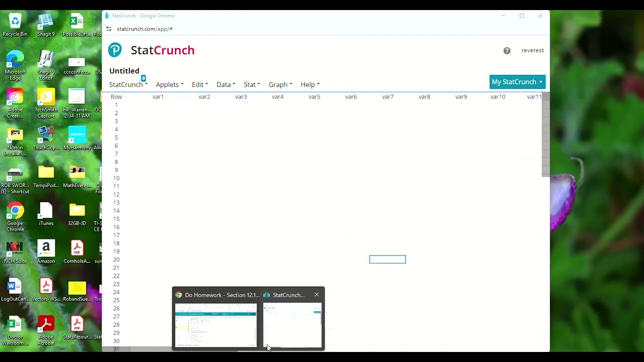Click the Pearson logo in StatCrunch header

115,50
